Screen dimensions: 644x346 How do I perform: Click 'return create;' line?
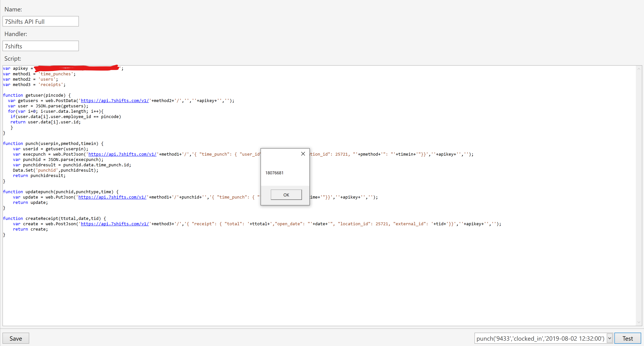tap(30, 229)
